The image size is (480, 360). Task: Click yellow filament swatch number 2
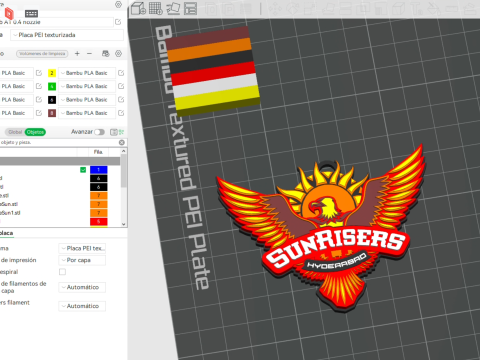coord(52,73)
